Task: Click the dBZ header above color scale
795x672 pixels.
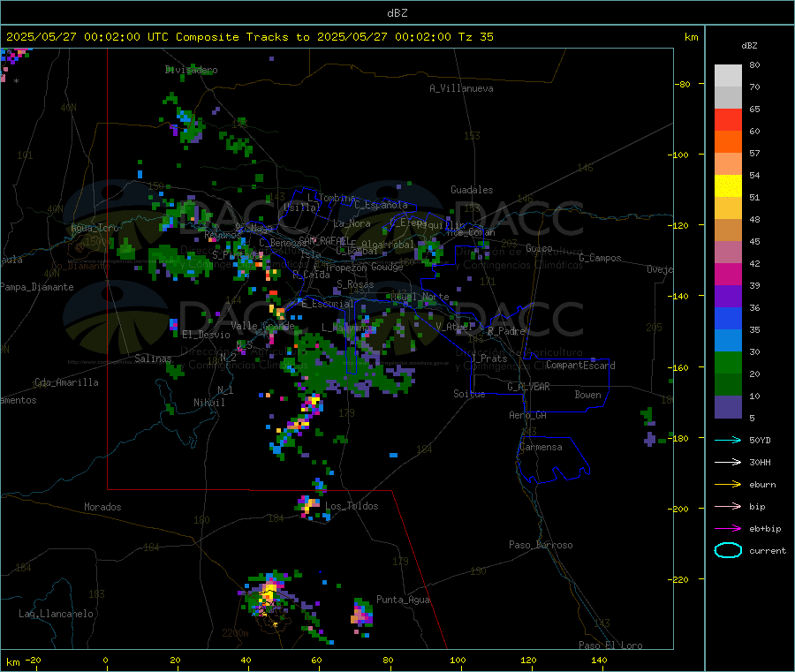Action: coord(749,46)
